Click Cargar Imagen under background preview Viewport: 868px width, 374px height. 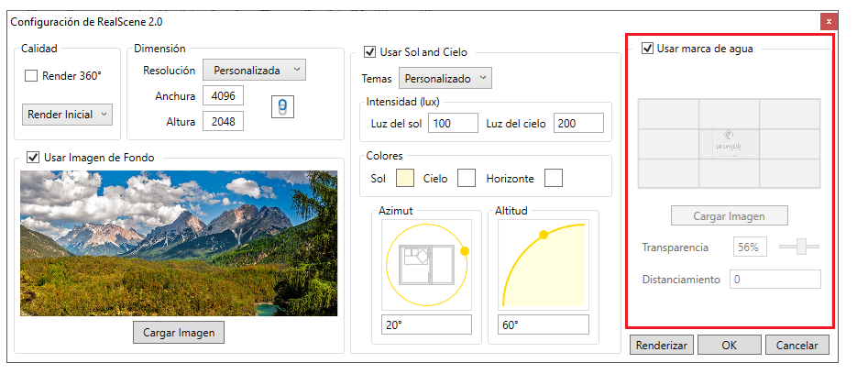point(179,333)
